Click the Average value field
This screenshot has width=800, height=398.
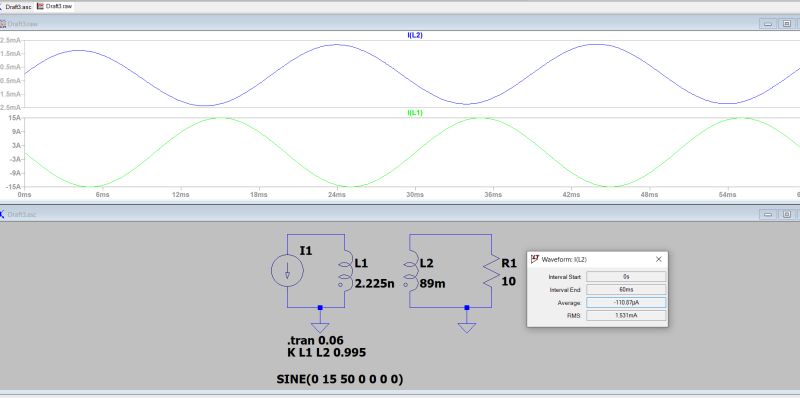(626, 303)
